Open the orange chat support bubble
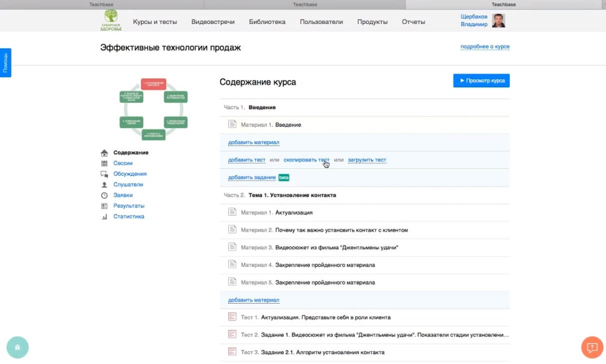606x364 pixels. 593,347
